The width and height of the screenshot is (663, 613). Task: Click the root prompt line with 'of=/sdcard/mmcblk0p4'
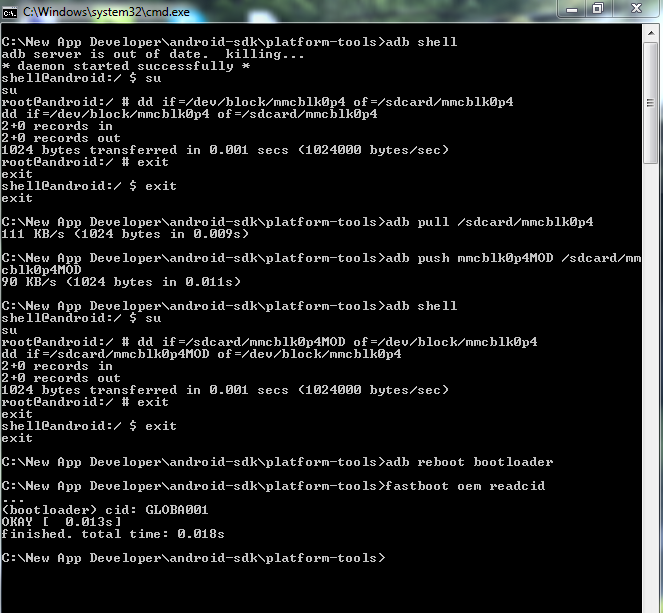(x=257, y=102)
